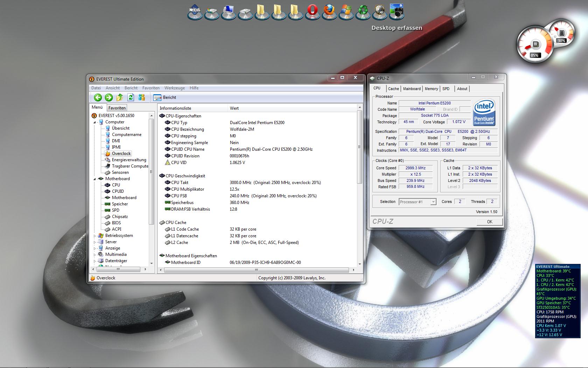Click the plain gray drive dock icon
Image resolution: width=588 pixels, height=368 pixels.
point(245,13)
